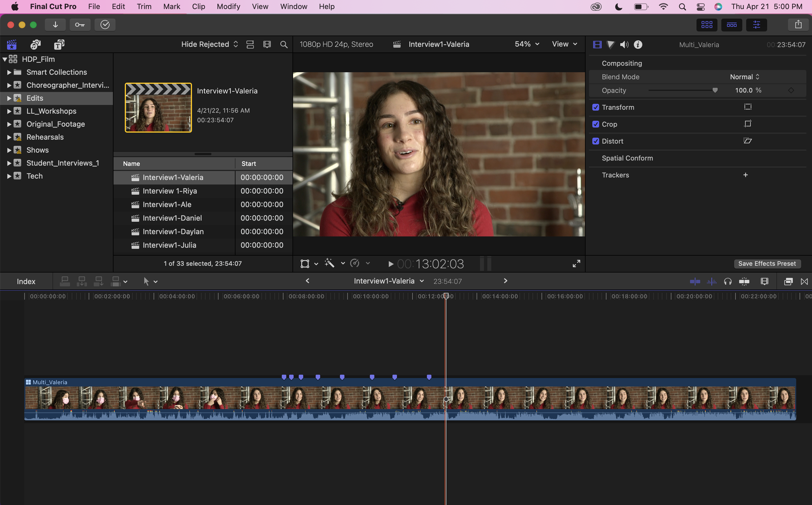Screen dimensions: 812x505
Task: Click the import media arrow icon
Action: tap(55, 25)
